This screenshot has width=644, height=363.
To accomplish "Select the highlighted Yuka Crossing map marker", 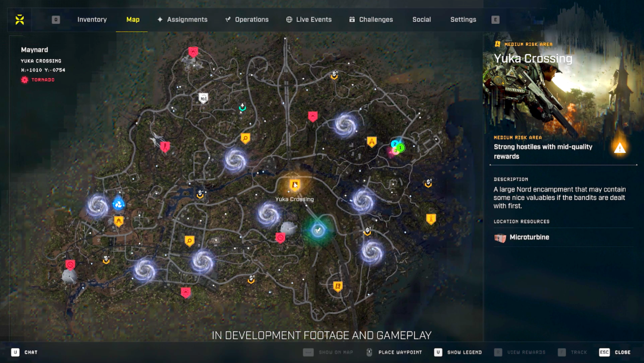I will click(295, 185).
